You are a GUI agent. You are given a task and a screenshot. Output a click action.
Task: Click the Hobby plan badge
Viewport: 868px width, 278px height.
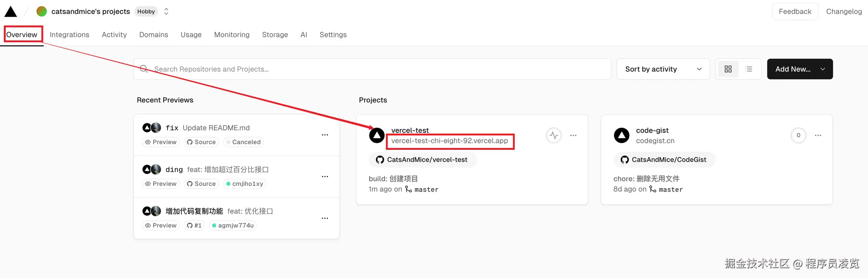[146, 12]
